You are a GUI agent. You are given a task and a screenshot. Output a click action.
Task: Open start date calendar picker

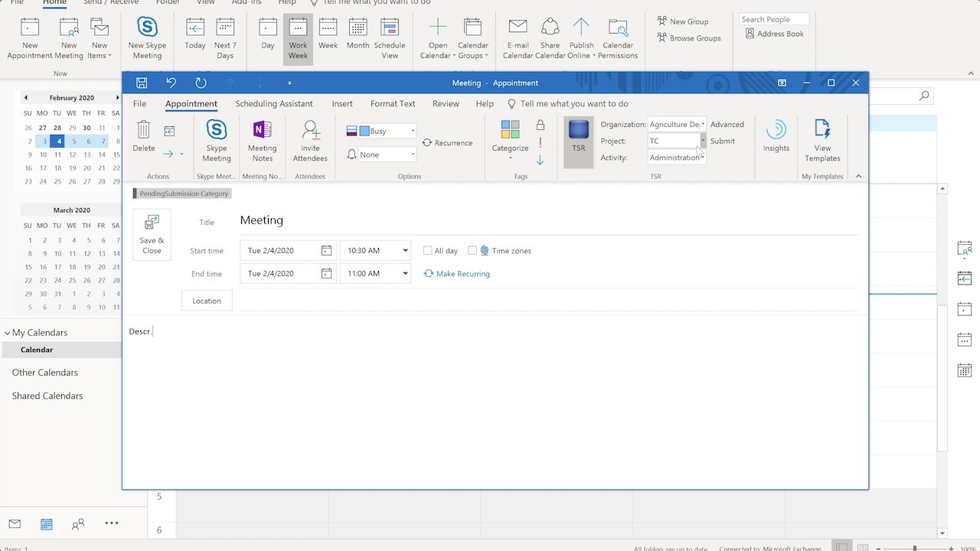326,251
